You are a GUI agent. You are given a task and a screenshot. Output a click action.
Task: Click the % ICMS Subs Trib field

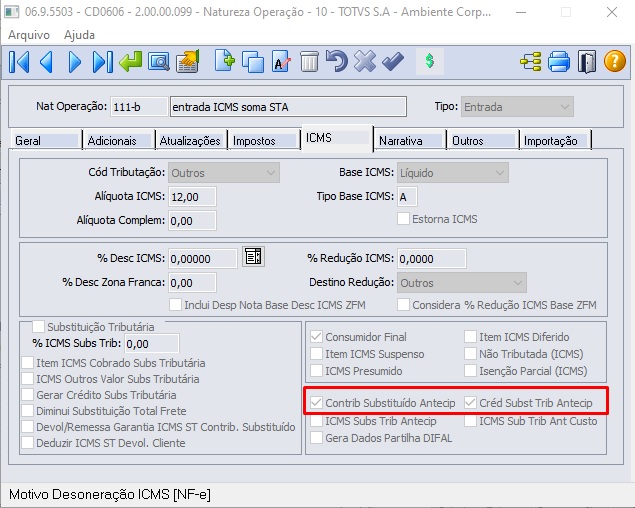click(x=151, y=344)
